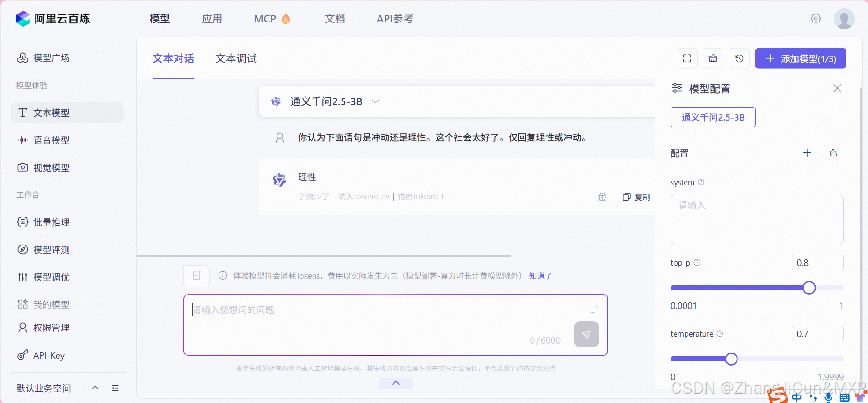Click the IME keyboard tray icon
868x403 pixels.
tap(845, 397)
